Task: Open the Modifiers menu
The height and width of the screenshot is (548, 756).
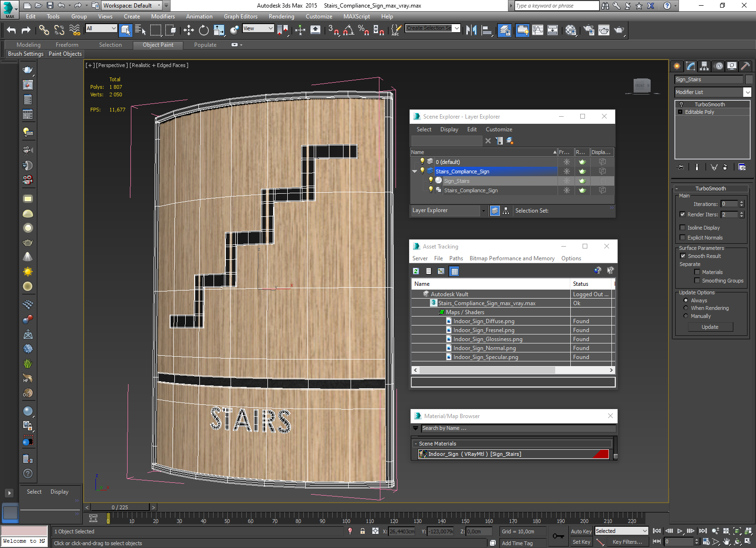Action: tap(163, 17)
